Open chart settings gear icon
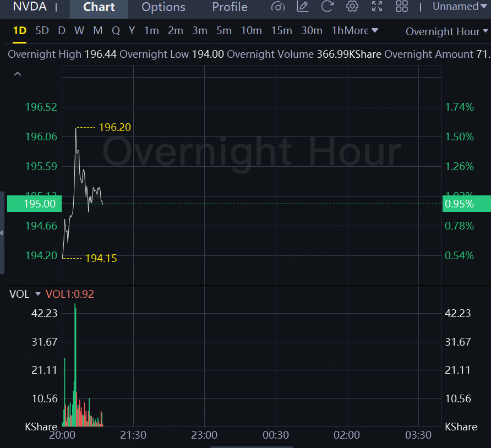Viewport: 491px width, 448px height. (352, 7)
